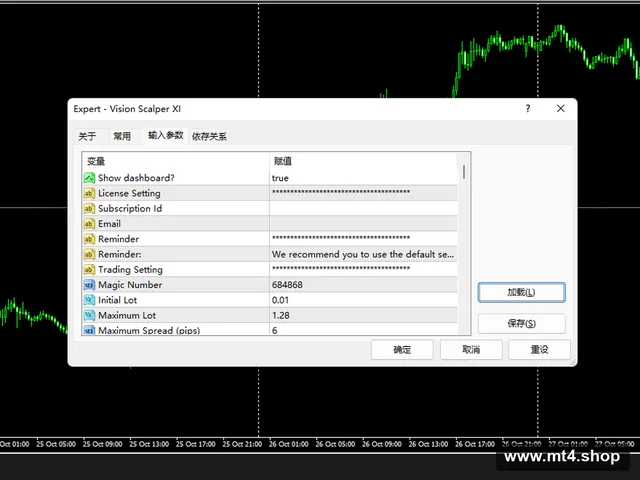640x480 pixels.
Task: Click the 赋值 column header
Action: pyautogui.click(x=283, y=161)
